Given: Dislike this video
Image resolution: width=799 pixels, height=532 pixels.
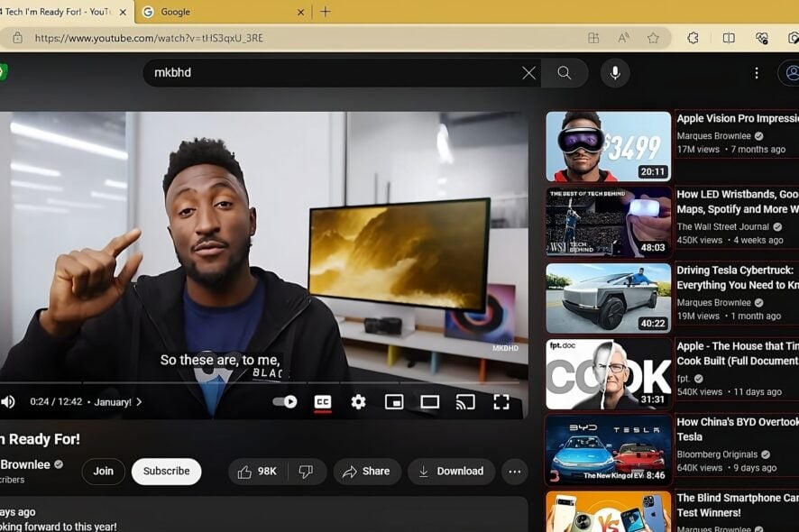Looking at the screenshot, I should 306,471.
